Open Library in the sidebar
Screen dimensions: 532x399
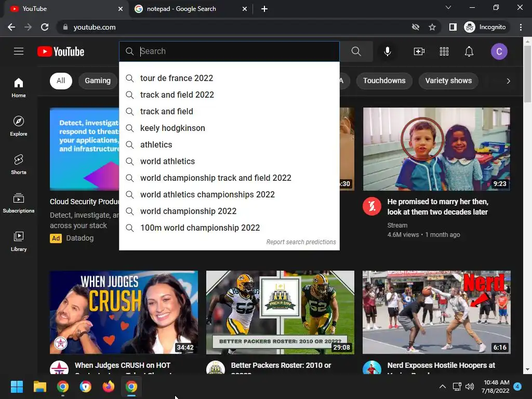click(19, 241)
